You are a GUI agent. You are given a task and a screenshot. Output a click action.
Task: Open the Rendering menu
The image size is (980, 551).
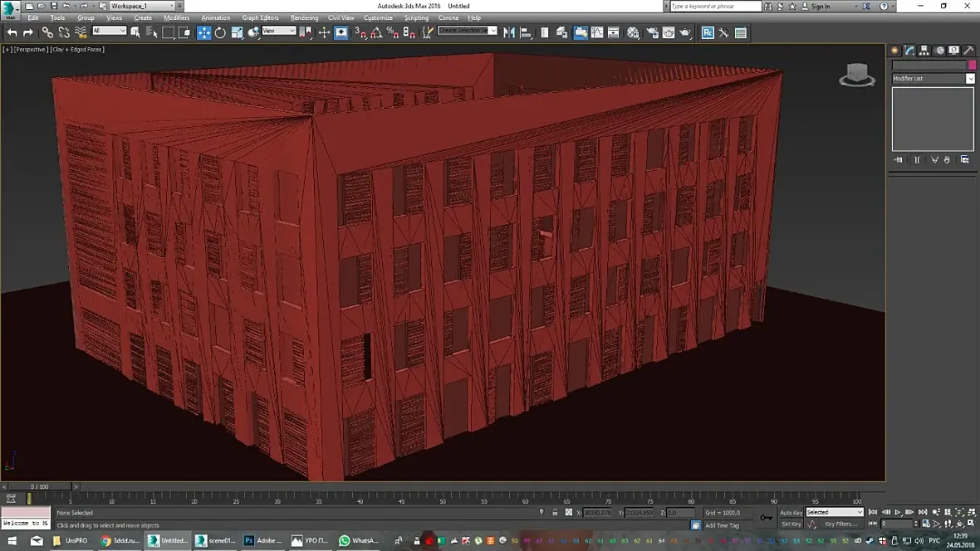(304, 17)
